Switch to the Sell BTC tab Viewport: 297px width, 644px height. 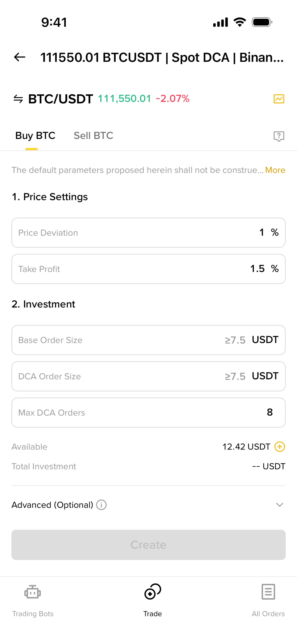93,136
